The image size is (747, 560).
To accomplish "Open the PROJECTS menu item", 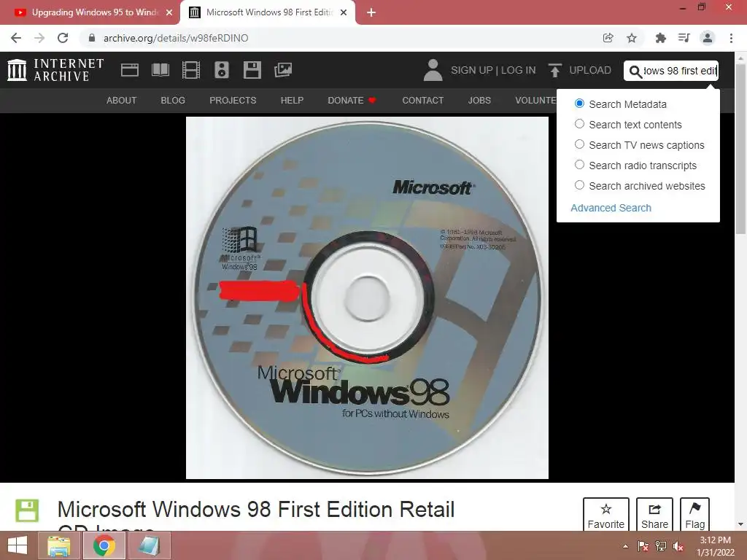I will [233, 101].
